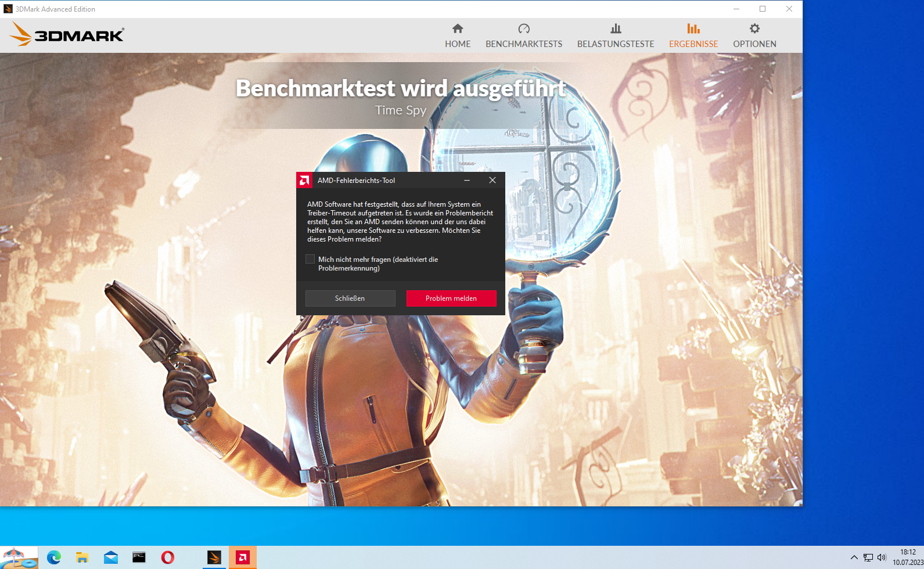
Task: Enable 'Mich nicht mehr fragen' checkbox
Action: (310, 259)
